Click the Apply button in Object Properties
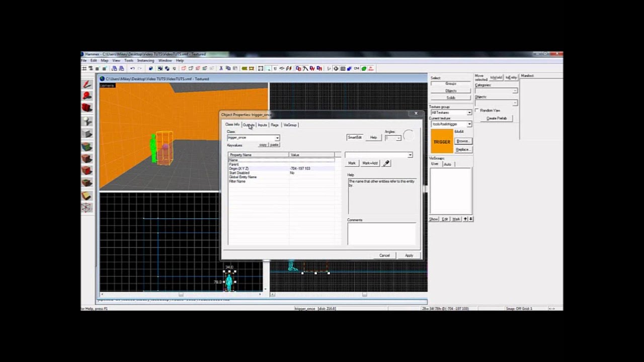Screen dimensions: 644x362 pos(409,255)
